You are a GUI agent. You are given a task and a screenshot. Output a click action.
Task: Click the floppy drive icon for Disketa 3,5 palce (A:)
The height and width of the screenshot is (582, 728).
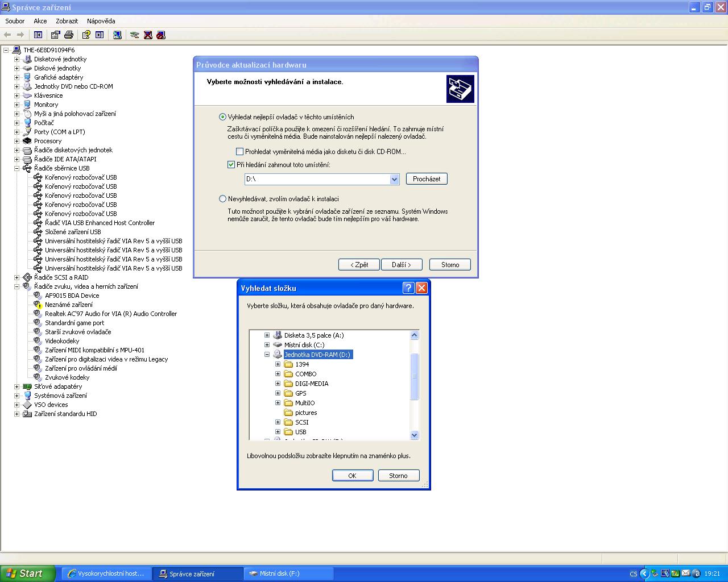coord(278,335)
